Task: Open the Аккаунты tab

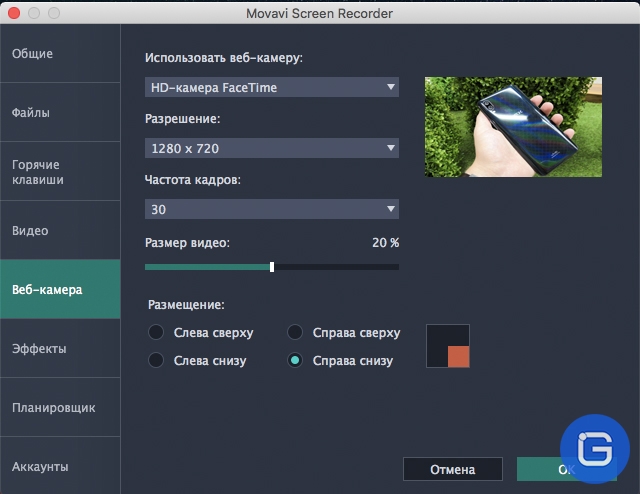Action: click(x=60, y=466)
